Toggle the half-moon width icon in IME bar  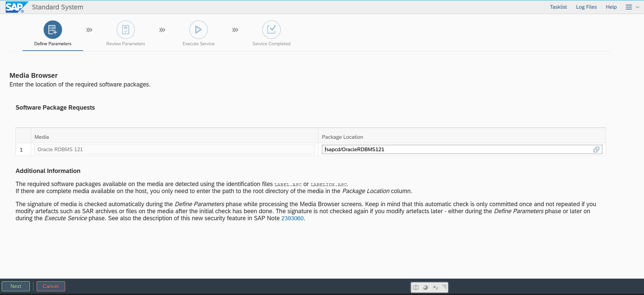426,287
